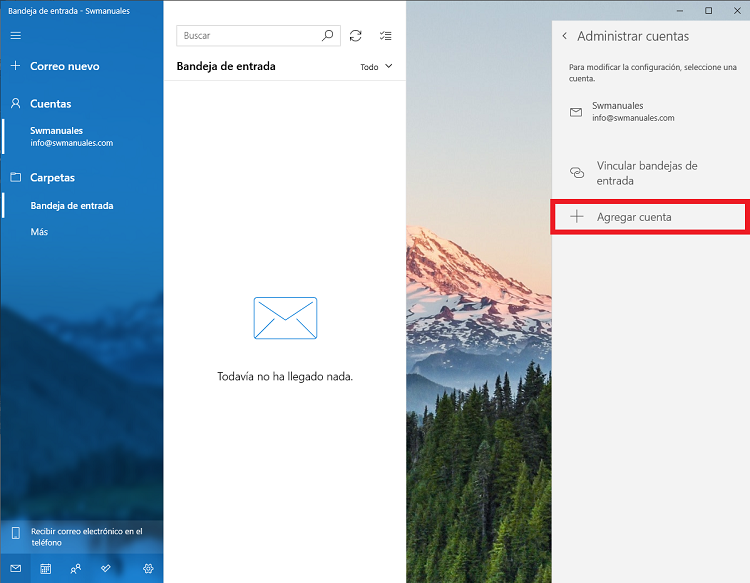Click the plus icon beside Correo nuevo
Image resolution: width=750 pixels, height=583 pixels.
[x=15, y=66]
